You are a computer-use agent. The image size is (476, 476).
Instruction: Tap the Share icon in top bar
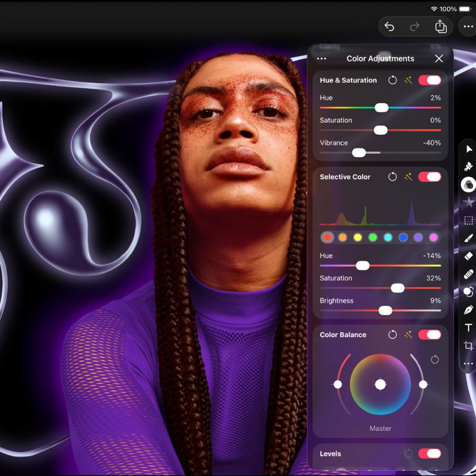[x=441, y=27]
